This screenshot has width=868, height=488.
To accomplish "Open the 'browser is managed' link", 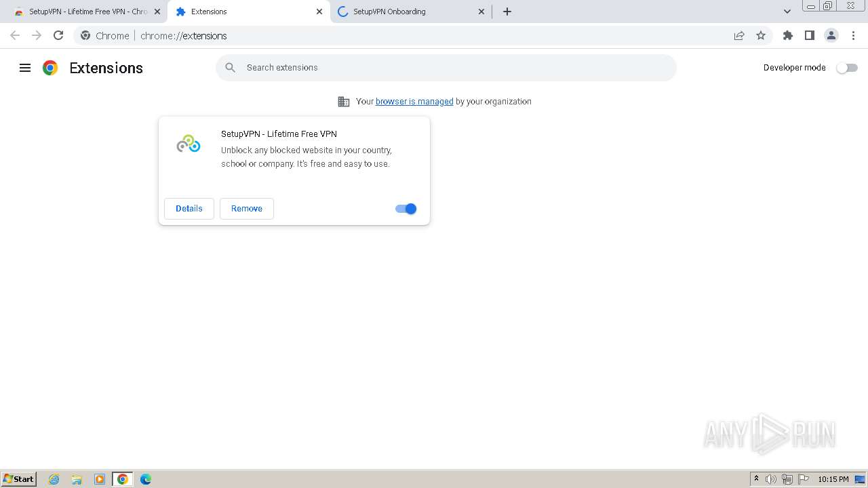I will 414,102.
